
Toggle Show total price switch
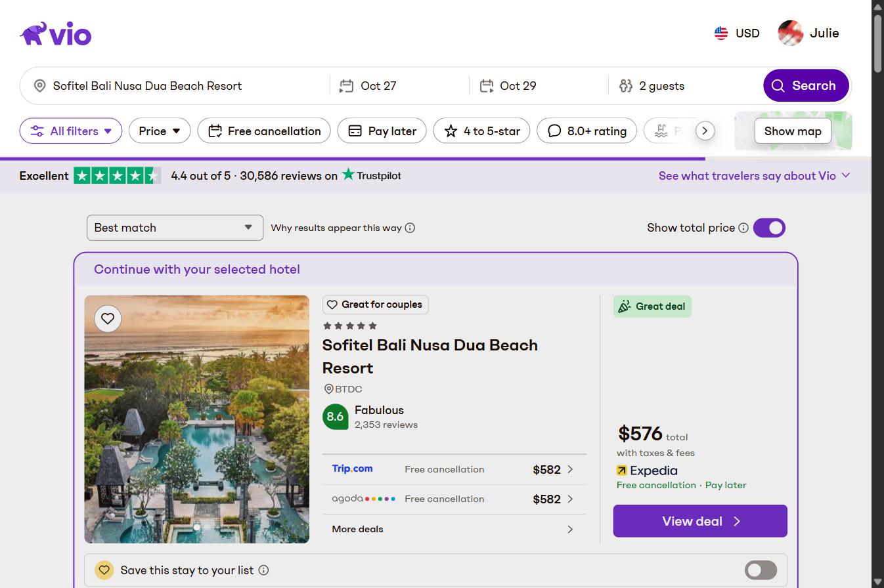[x=769, y=228]
